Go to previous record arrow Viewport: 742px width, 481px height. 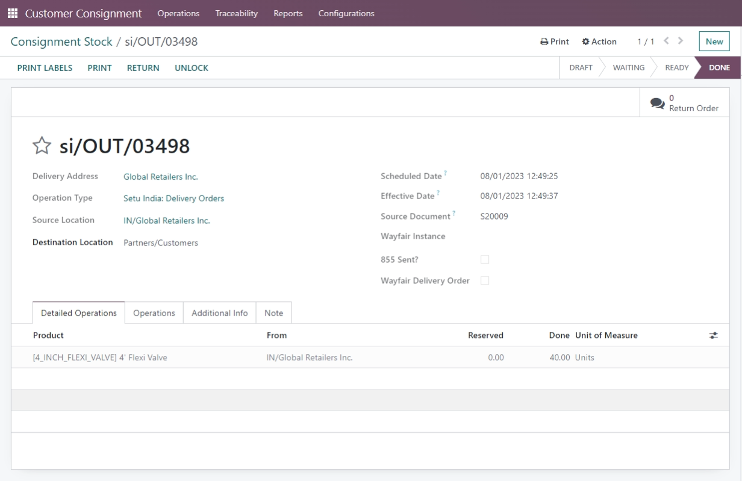pyautogui.click(x=666, y=41)
